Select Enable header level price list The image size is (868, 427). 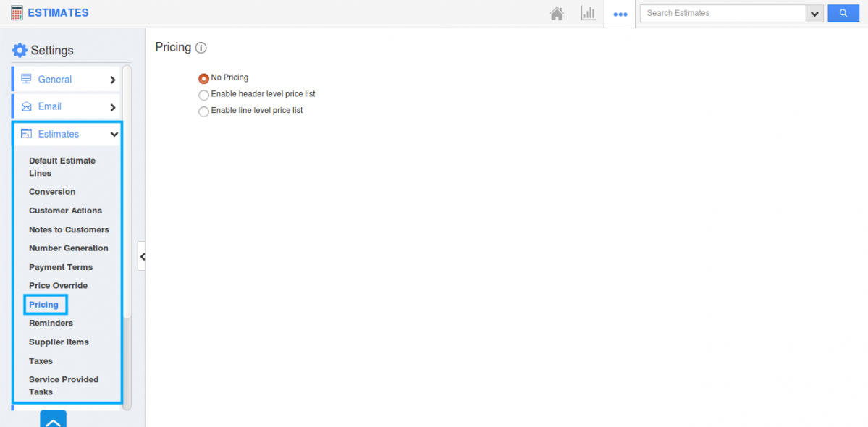[x=203, y=95]
